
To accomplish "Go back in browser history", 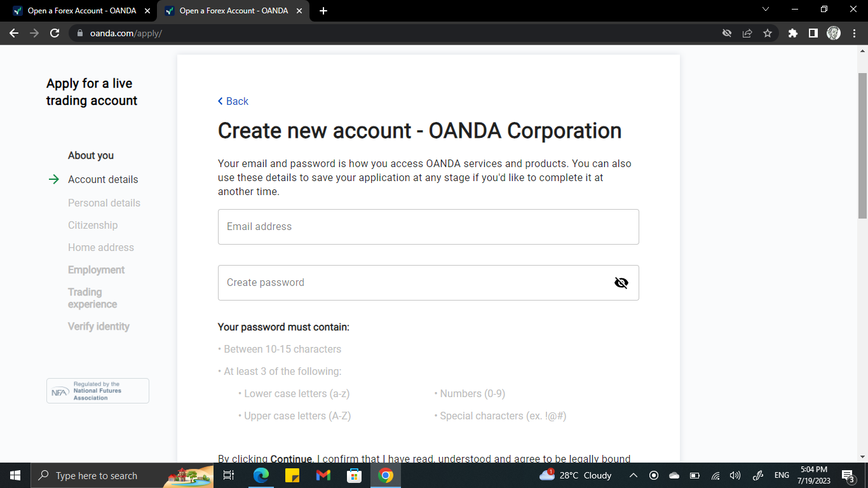I will tap(14, 33).
